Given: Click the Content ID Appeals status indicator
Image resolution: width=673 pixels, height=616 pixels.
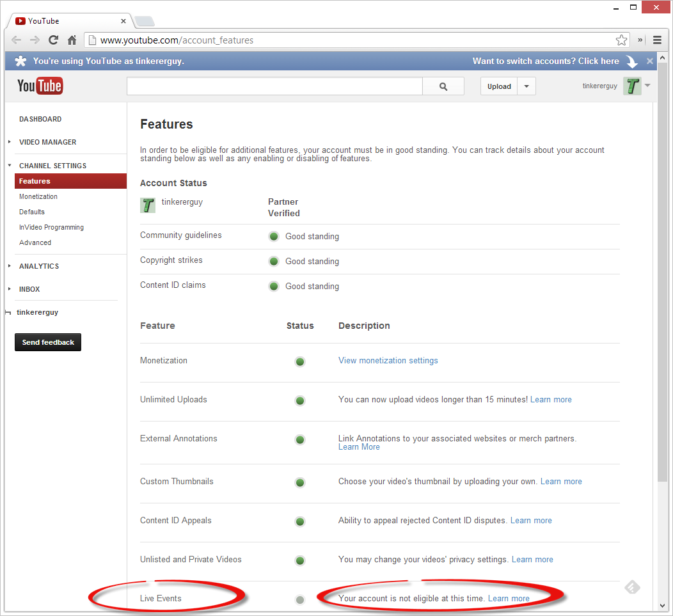Looking at the screenshot, I should pos(300,521).
